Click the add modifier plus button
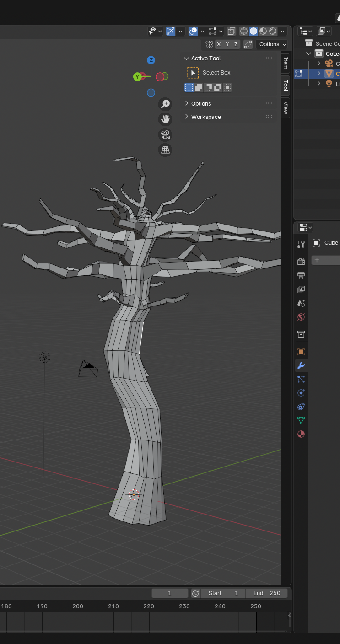The width and height of the screenshot is (340, 644). point(317,260)
